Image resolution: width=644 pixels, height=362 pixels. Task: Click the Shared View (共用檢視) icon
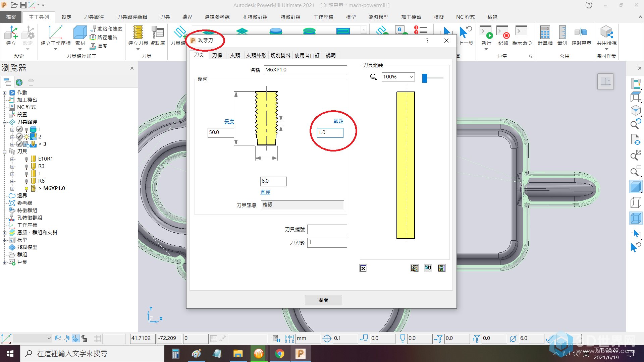[x=606, y=33]
